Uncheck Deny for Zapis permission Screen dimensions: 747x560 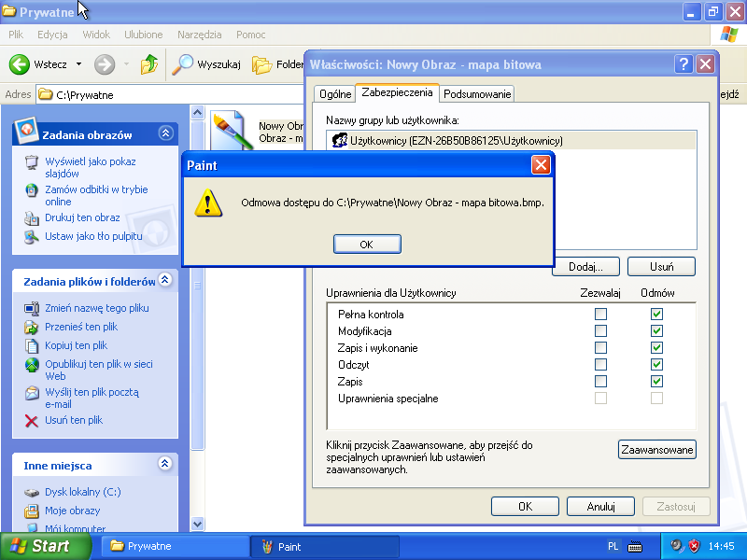point(657,382)
